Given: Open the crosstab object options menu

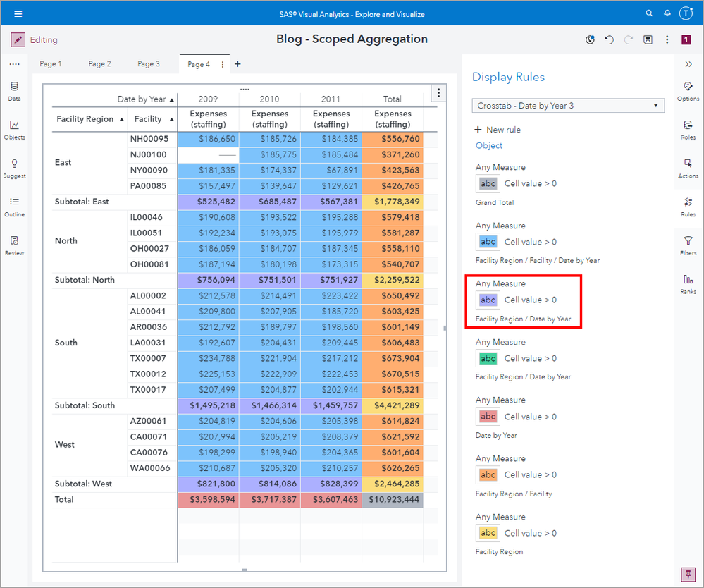Looking at the screenshot, I should point(438,93).
